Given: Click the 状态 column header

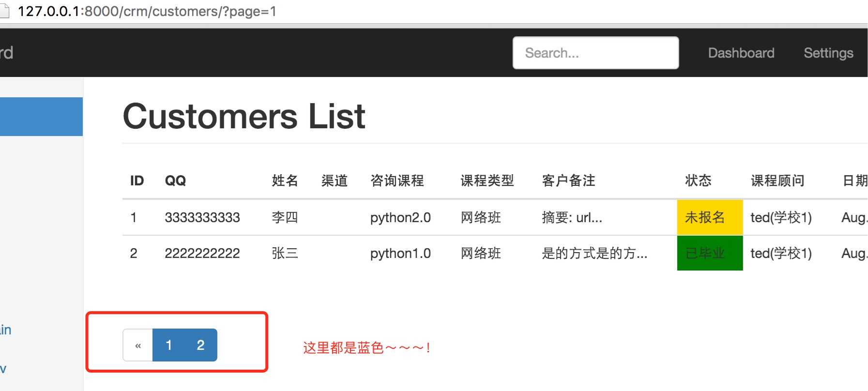Looking at the screenshot, I should [698, 180].
